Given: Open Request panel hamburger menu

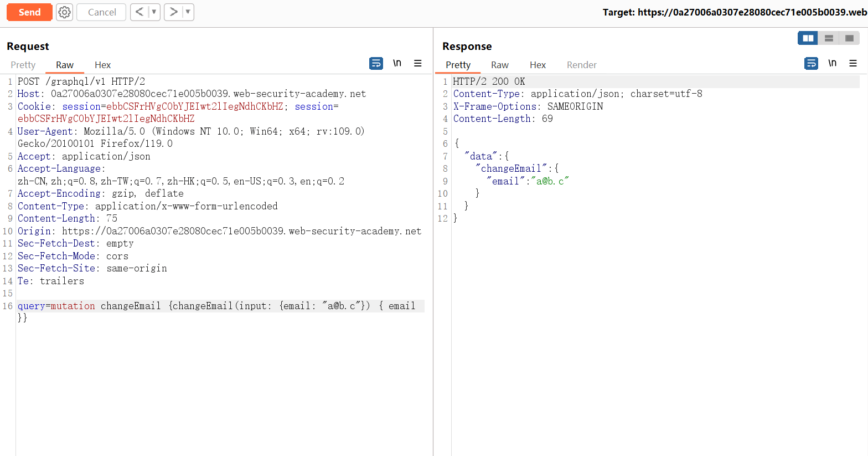Looking at the screenshot, I should click(418, 64).
